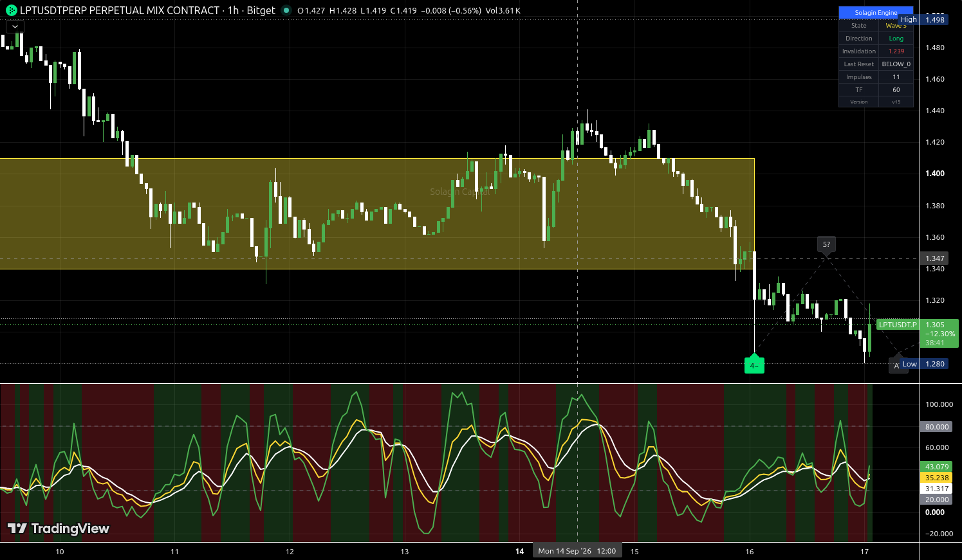Click the green 43.079 oscillator value label

[937, 467]
